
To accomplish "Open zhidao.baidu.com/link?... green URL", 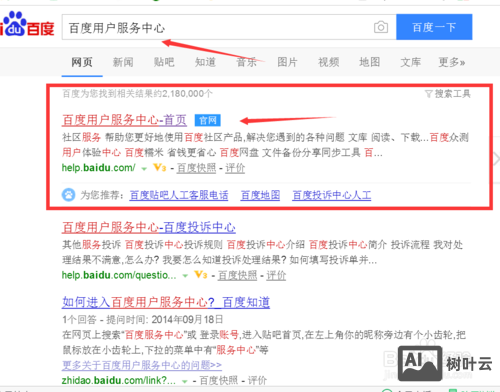I will pos(119,380).
